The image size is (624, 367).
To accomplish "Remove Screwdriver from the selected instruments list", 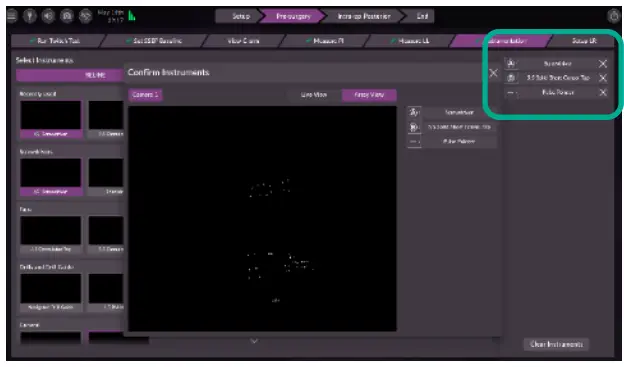I will click(603, 64).
